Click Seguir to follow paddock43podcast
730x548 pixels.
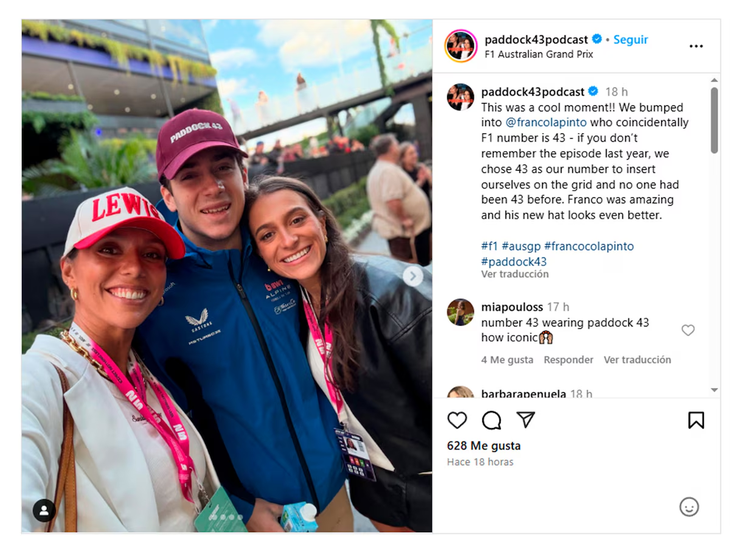click(630, 40)
